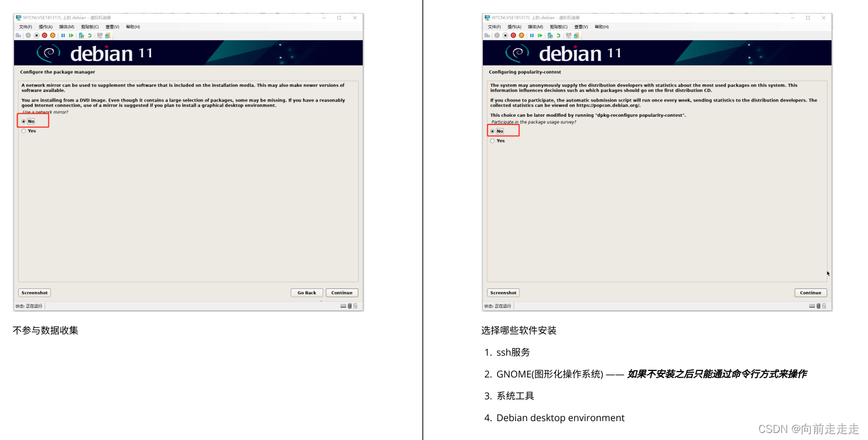
Task: Click list item GNOME(图形化操作系统)
Action: click(x=550, y=374)
